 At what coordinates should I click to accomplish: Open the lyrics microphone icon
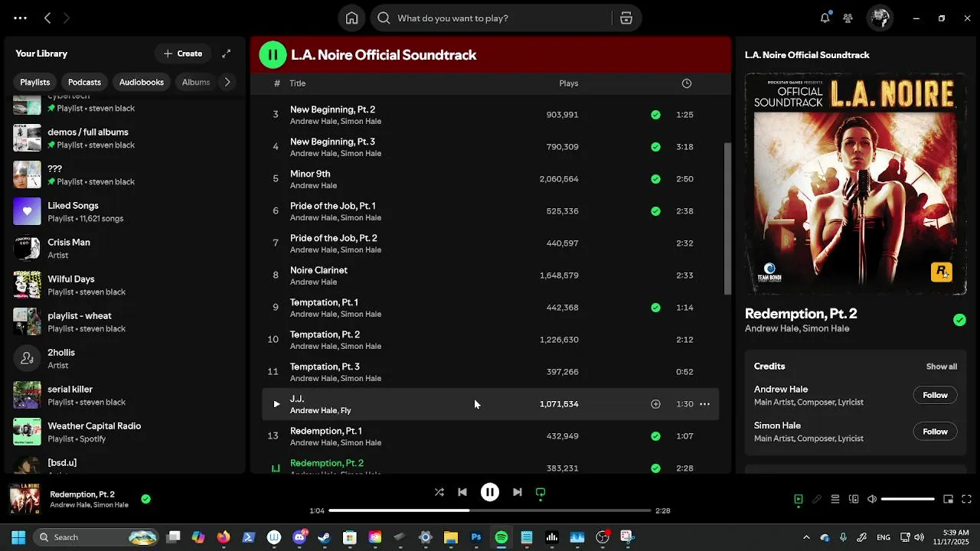pos(817,499)
